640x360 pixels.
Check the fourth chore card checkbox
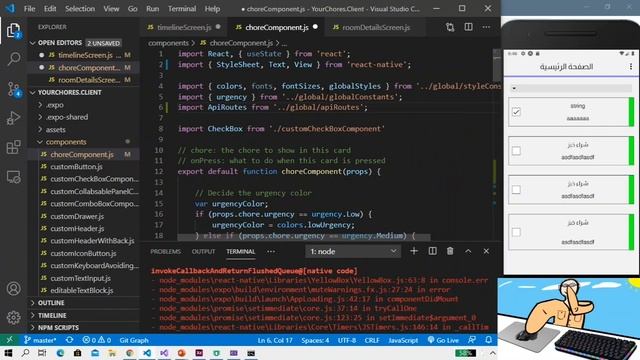516,232
